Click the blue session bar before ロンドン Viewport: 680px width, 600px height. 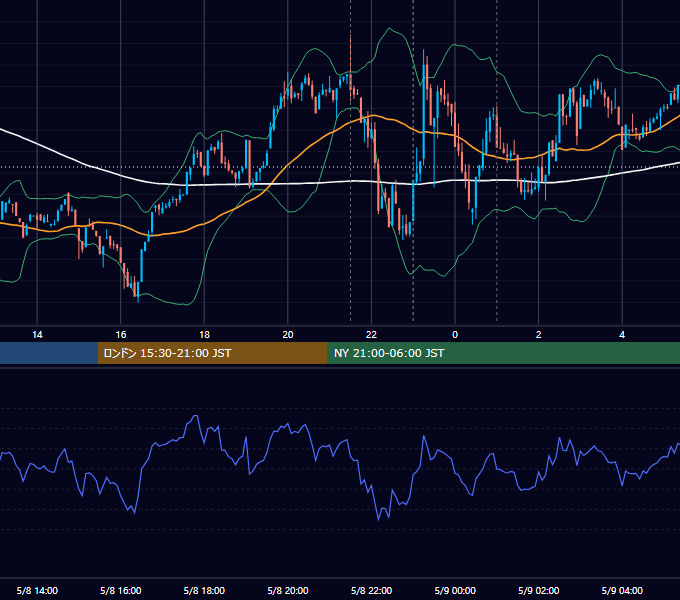pyautogui.click(x=49, y=353)
